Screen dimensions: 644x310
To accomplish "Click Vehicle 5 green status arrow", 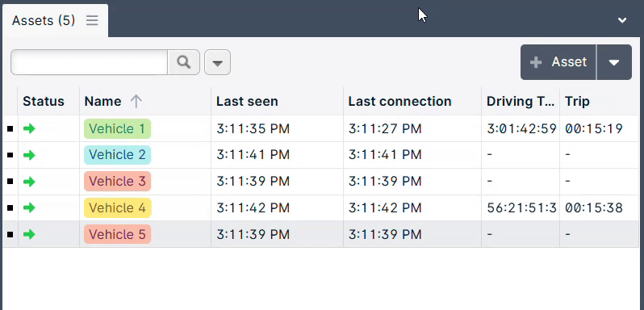I will pos(29,234).
